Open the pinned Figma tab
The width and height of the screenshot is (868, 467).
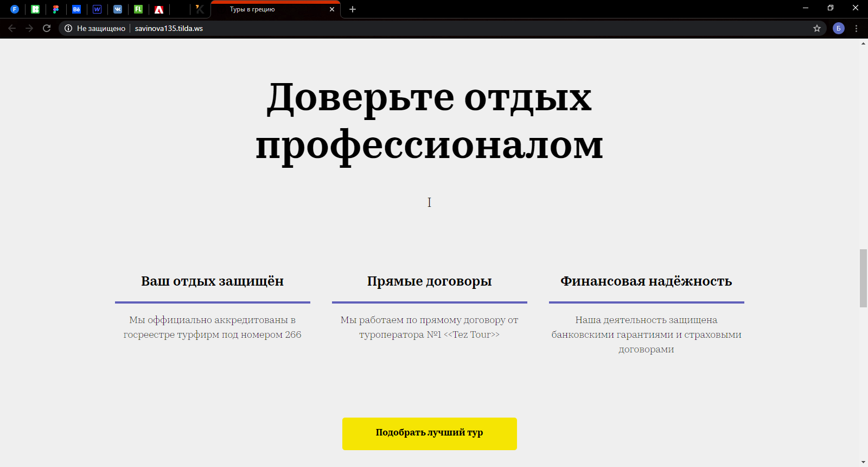(x=56, y=9)
